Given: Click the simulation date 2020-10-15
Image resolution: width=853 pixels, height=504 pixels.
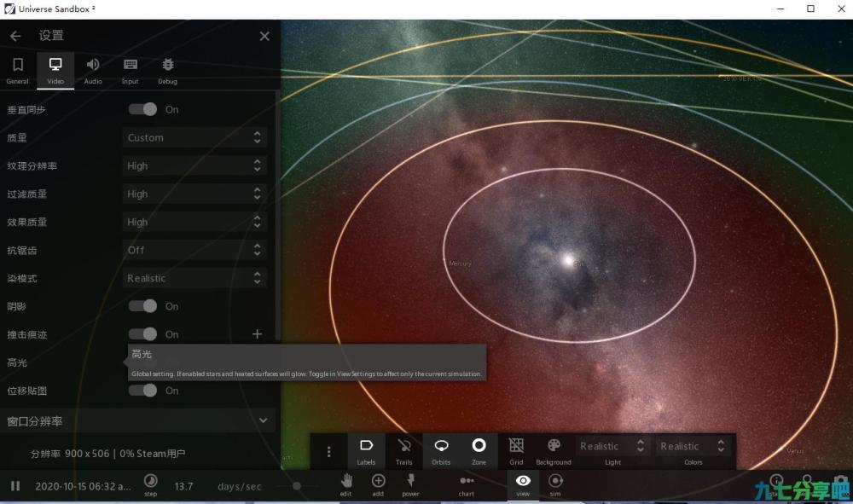Looking at the screenshot, I should tap(83, 486).
